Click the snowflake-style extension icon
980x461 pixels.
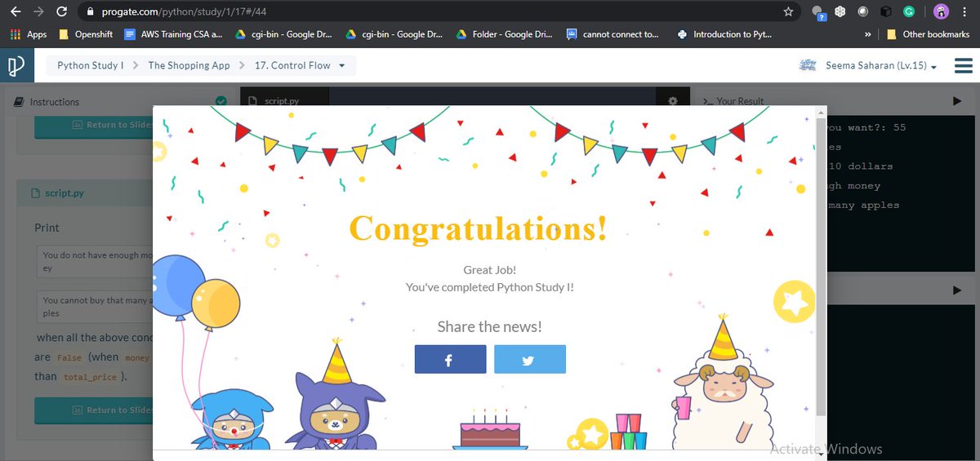840,11
